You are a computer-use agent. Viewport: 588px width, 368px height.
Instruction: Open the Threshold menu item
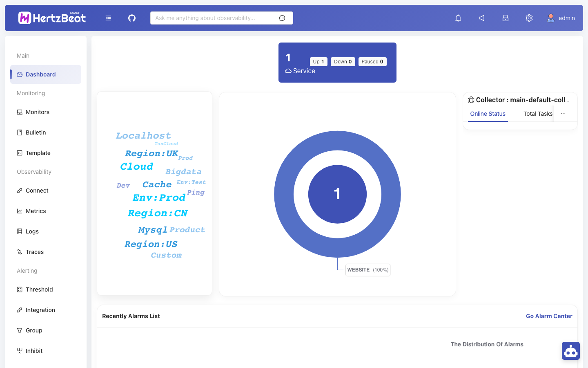pyautogui.click(x=46, y=289)
